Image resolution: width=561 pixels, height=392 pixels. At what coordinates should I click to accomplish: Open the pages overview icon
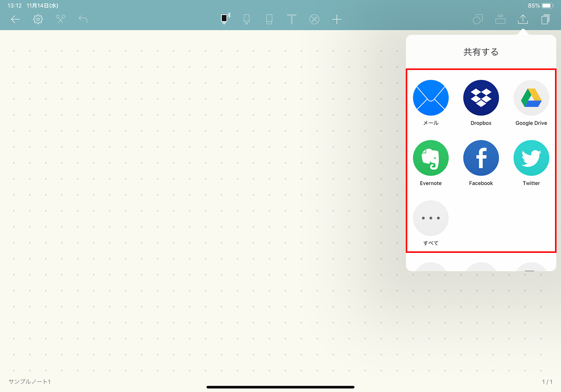point(545,19)
